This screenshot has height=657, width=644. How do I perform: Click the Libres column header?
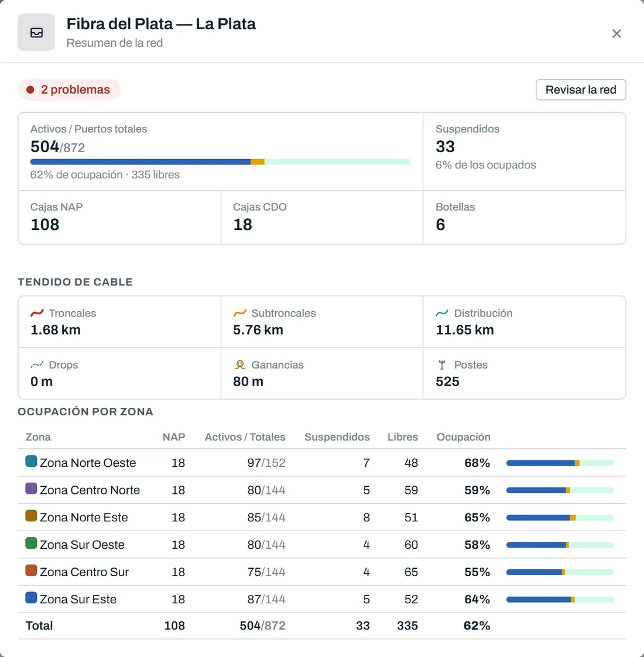pos(403,437)
